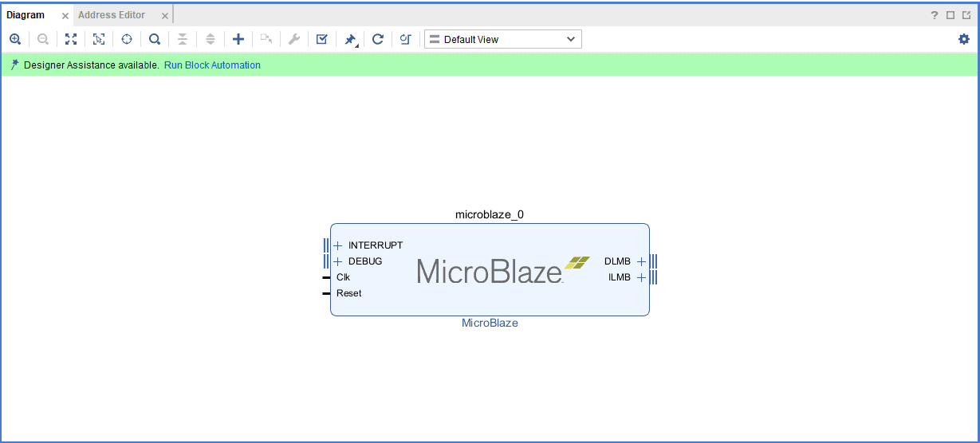Expand the ILMB interface port
Screen dimensions: 980x443
641,277
